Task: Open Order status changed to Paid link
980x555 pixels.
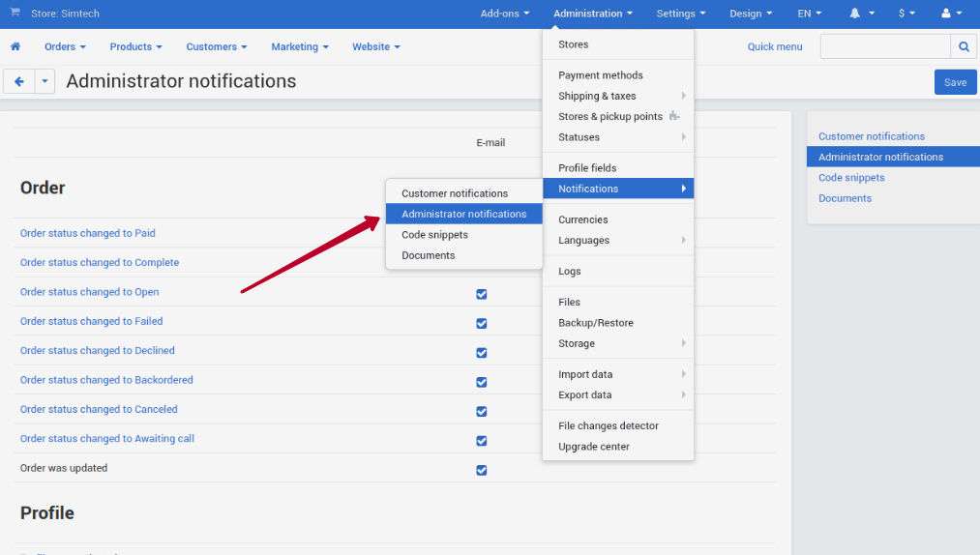Action: pyautogui.click(x=87, y=233)
